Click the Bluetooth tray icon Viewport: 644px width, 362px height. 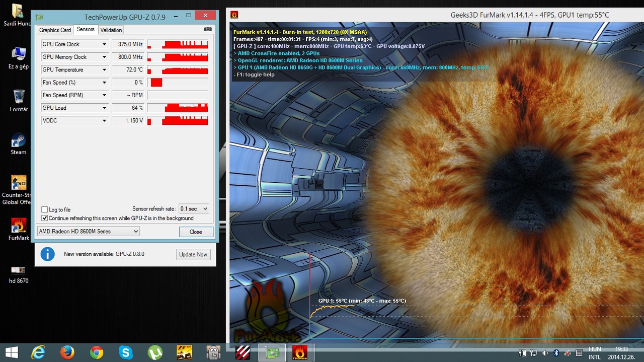click(556, 352)
